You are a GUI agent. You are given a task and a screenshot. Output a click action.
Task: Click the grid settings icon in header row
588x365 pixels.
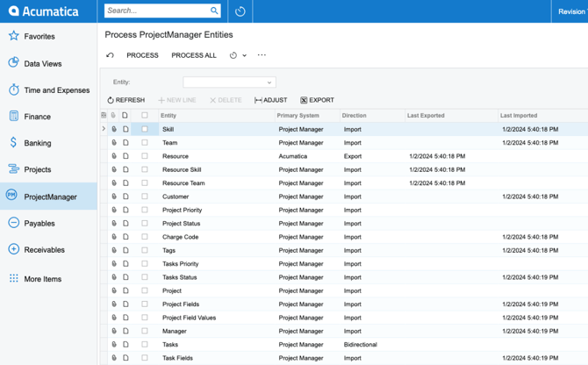pos(104,116)
